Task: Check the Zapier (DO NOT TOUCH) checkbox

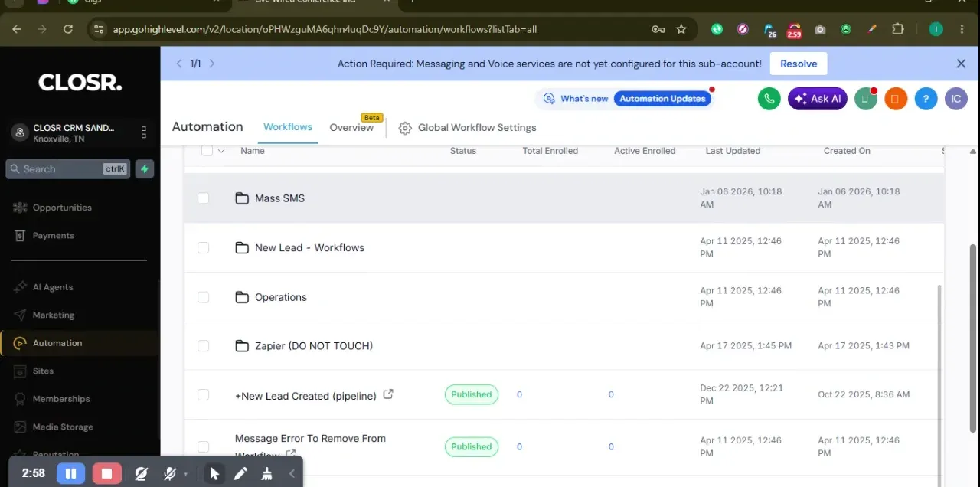Action: [203, 346]
